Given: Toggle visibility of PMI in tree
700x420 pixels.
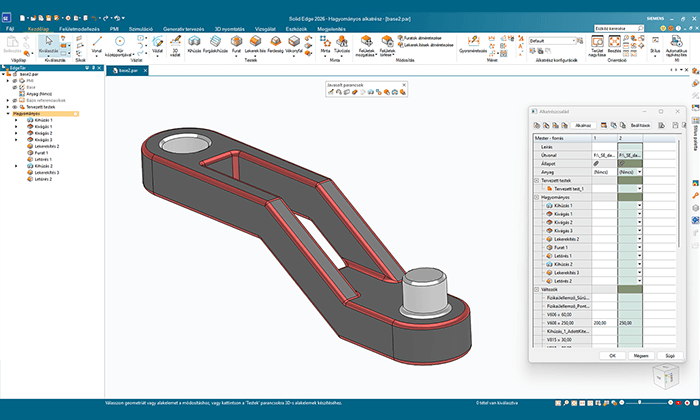Looking at the screenshot, I should pyautogui.click(x=16, y=81).
